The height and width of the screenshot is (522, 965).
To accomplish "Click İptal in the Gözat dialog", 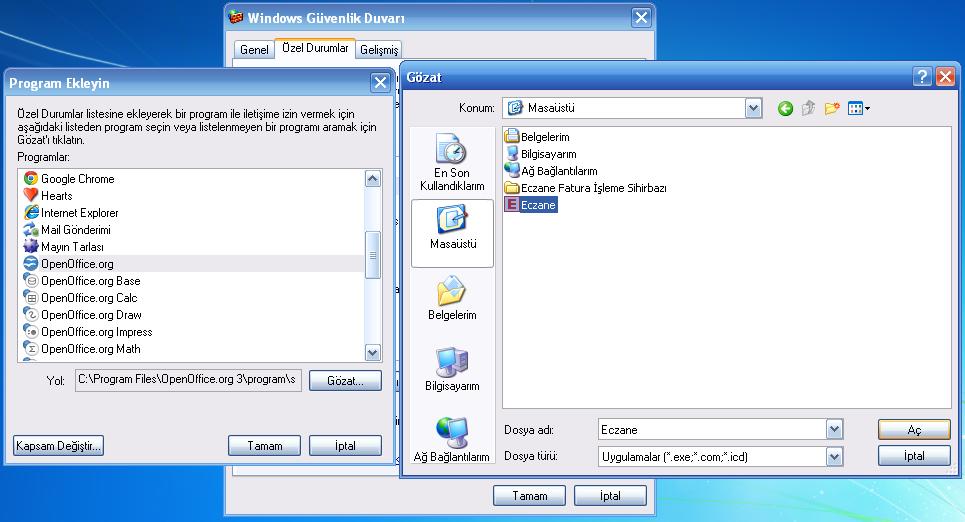I will pyautogui.click(x=914, y=456).
